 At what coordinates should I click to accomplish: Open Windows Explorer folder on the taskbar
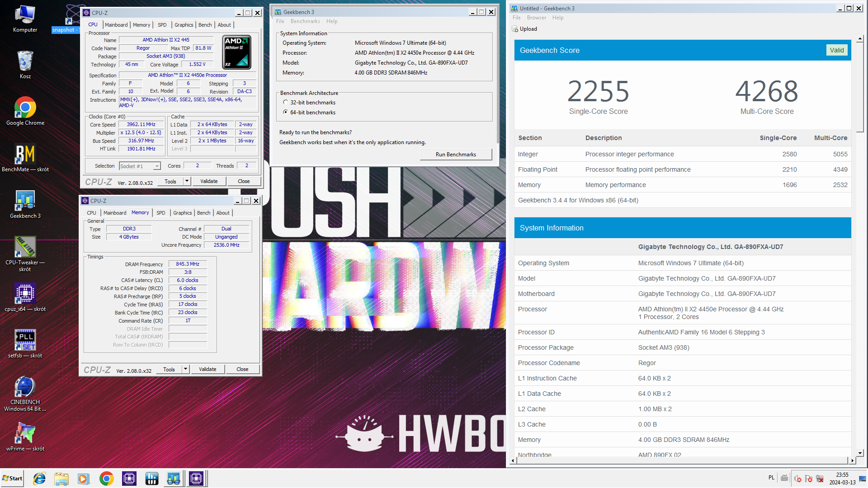click(61, 479)
